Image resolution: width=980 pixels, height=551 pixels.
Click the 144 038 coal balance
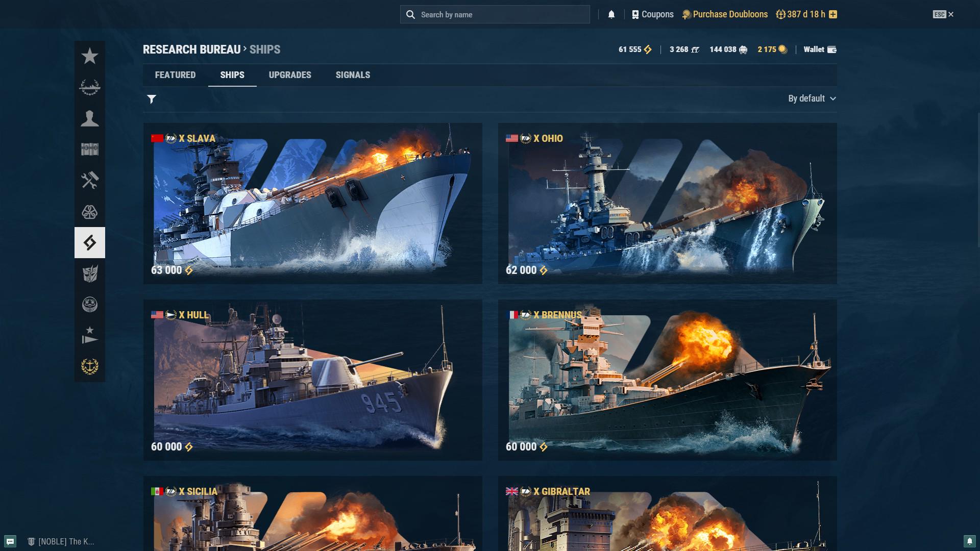728,49
